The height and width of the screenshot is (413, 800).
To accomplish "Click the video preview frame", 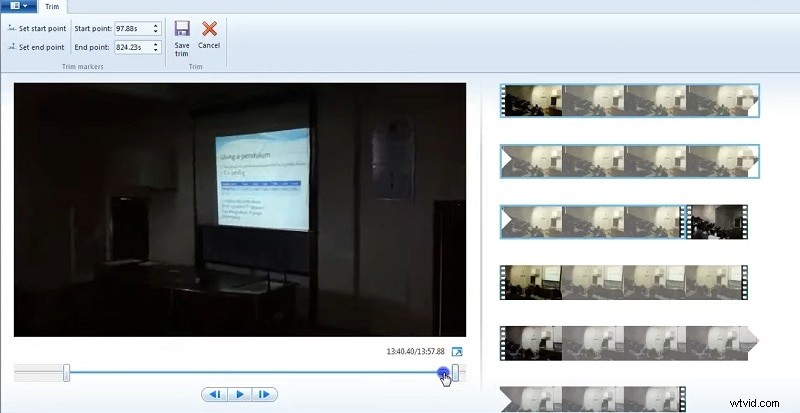I will 240,209.
